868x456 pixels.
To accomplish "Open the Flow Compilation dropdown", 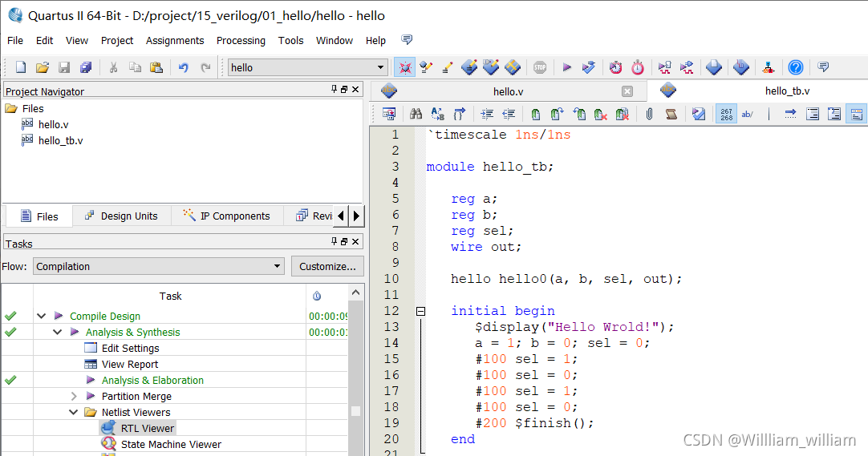I will [277, 266].
